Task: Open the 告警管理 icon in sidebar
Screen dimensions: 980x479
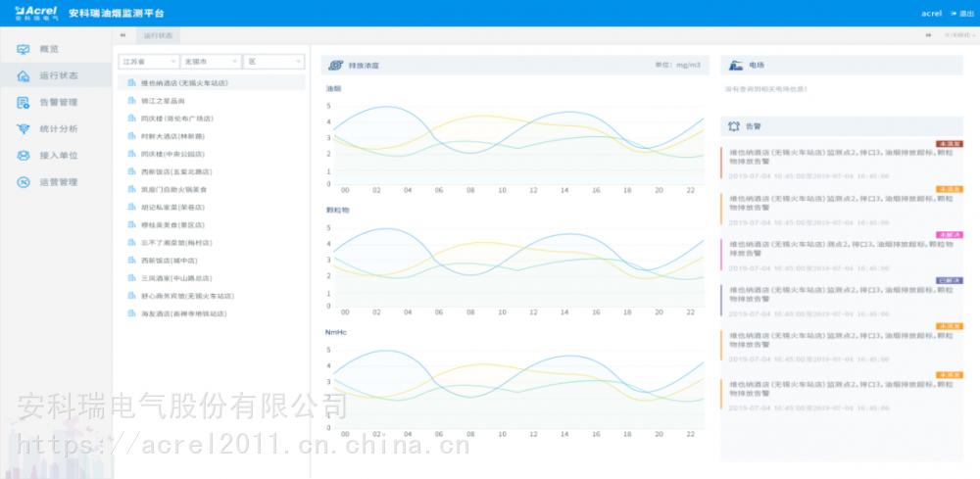Action: coord(24,103)
